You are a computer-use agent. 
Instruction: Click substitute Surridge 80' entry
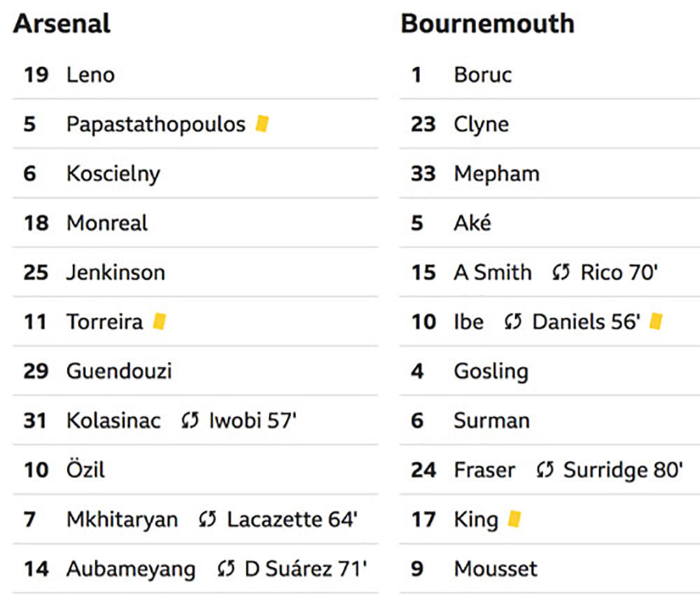pyautogui.click(x=623, y=470)
